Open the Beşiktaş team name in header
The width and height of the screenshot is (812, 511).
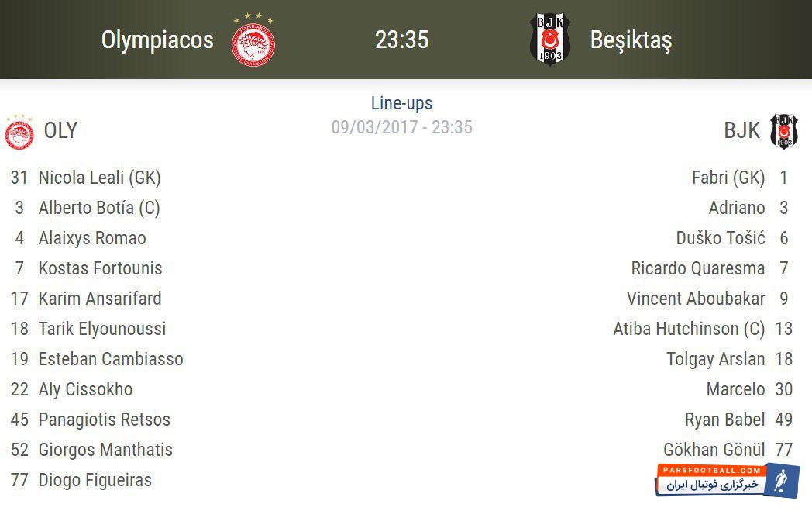pyautogui.click(x=631, y=40)
